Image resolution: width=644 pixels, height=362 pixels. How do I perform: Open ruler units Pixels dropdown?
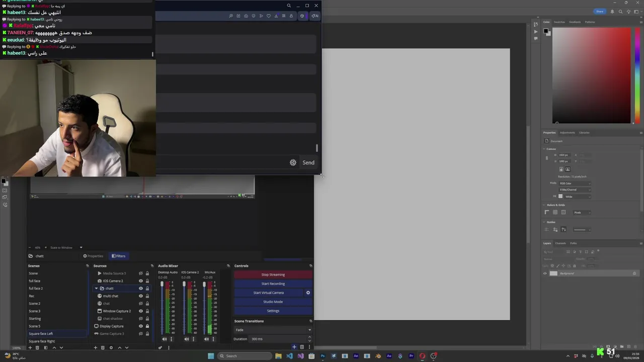(x=582, y=213)
